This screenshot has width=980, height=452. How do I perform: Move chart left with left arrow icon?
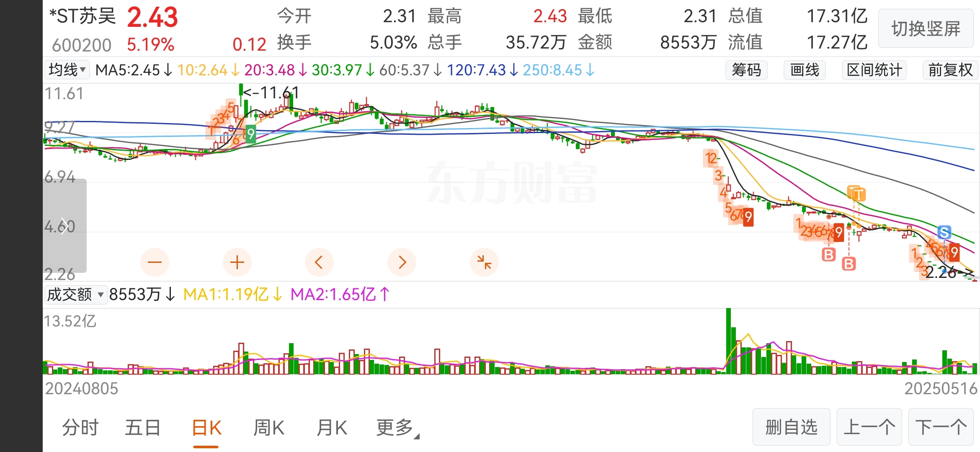[319, 262]
